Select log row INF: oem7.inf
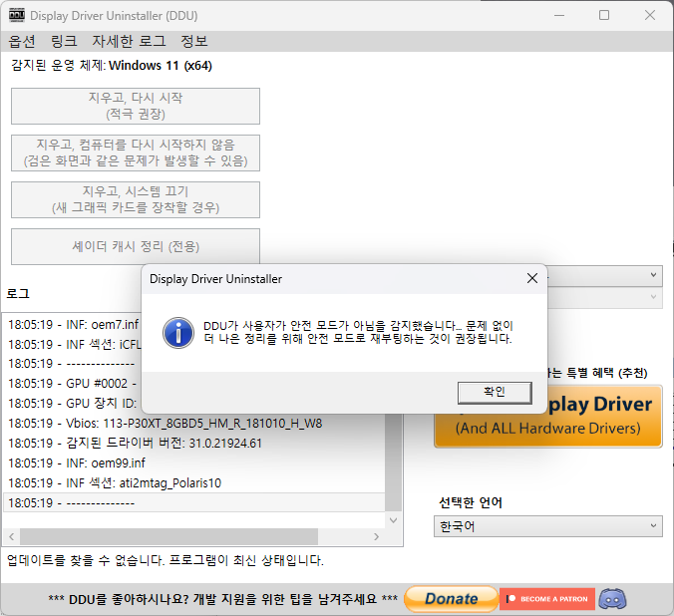The image size is (674, 616). pos(73,325)
